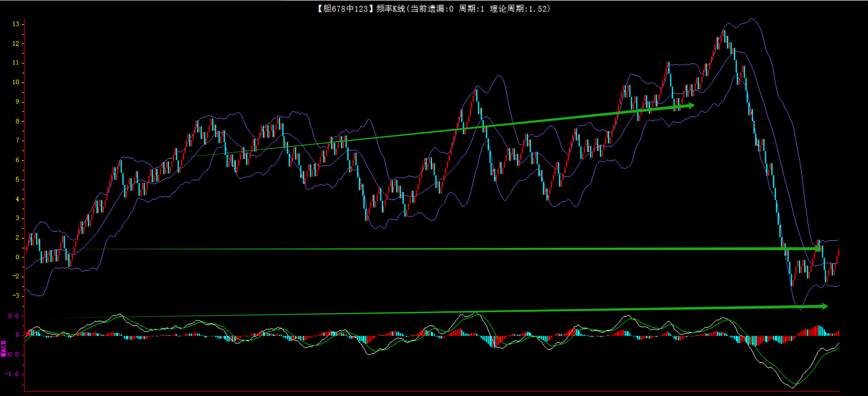Screen dimensions: 868x396
Task: Select arrowhead of horizontal green line near 0
Action: click(818, 249)
